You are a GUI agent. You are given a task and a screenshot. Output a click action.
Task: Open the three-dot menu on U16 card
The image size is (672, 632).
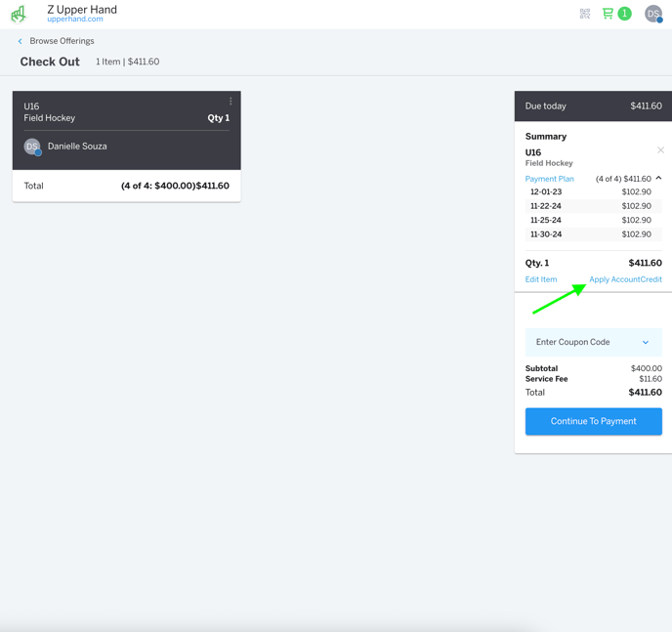coord(231,102)
